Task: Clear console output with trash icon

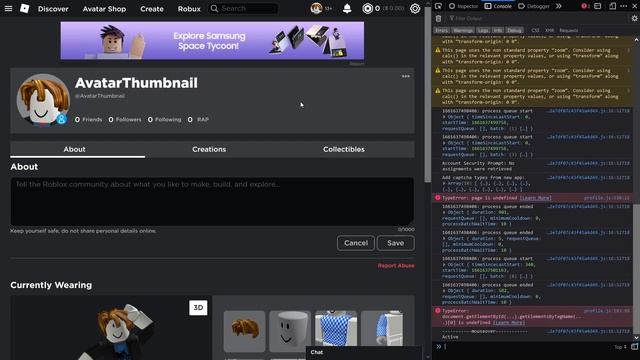Action: click(x=438, y=18)
